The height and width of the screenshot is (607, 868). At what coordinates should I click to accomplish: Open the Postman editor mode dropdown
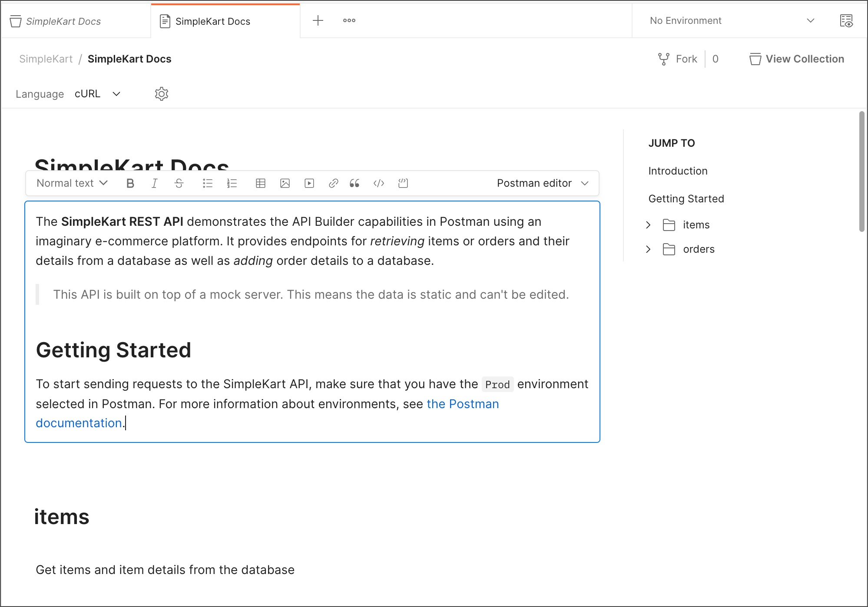(543, 183)
